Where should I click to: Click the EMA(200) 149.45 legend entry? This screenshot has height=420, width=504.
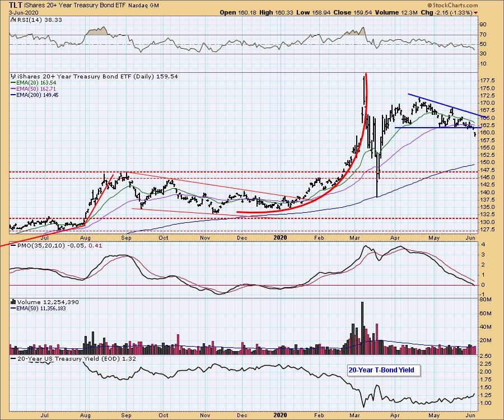(35, 95)
